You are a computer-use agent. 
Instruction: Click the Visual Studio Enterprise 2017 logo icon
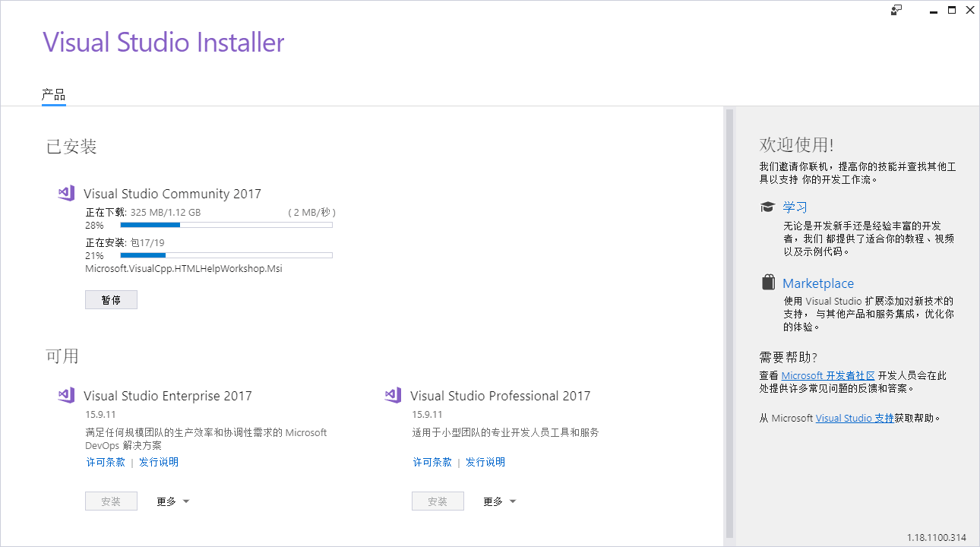[66, 395]
